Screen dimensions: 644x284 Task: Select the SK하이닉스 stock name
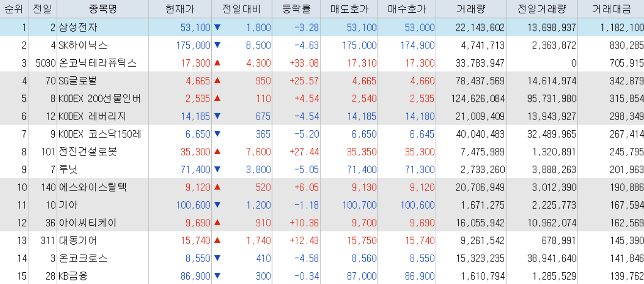83,46
